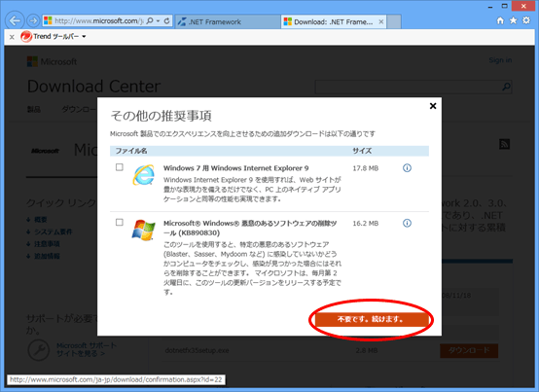The image size is (539, 392).
Task: Click the 不要です。続けます。 button
Action: [373, 319]
